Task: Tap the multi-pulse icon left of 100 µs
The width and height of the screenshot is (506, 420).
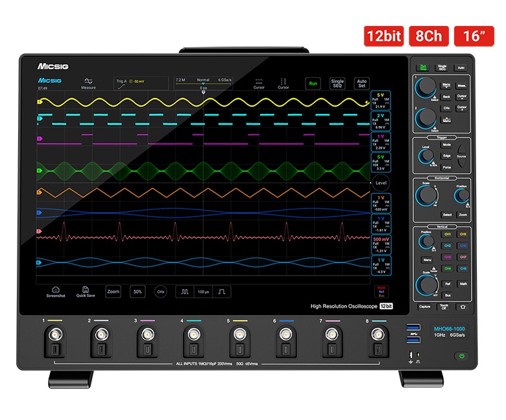Action: [x=185, y=292]
